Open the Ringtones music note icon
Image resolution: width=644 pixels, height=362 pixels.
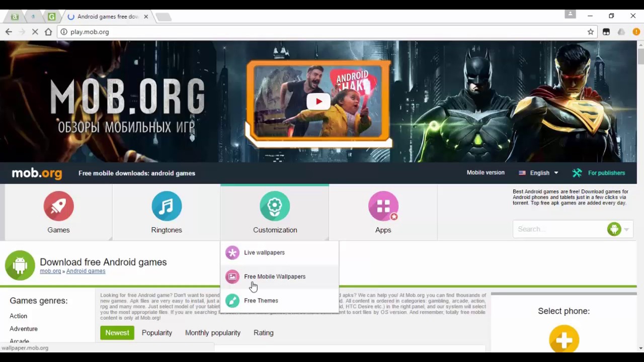pyautogui.click(x=167, y=206)
